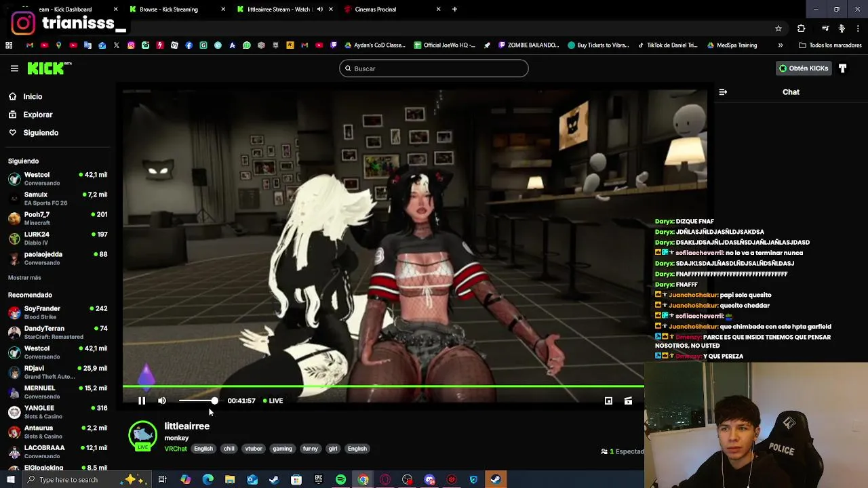
Task: Open a new browser tab
Action: (454, 9)
